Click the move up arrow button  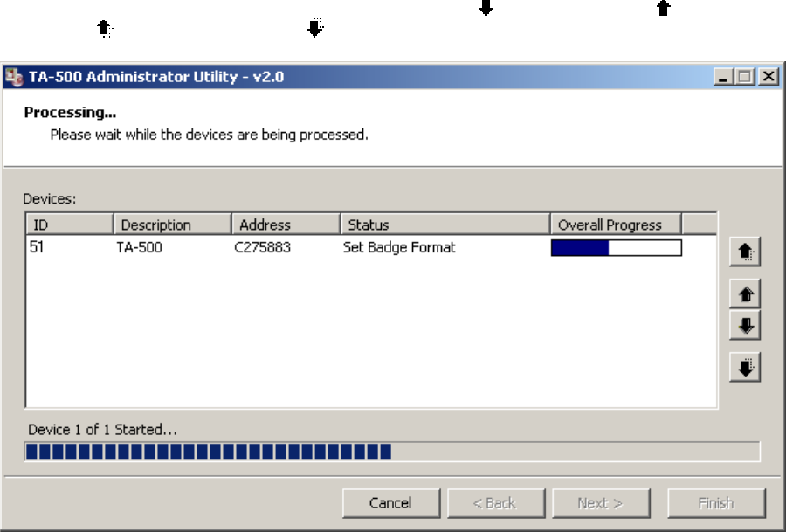click(745, 294)
